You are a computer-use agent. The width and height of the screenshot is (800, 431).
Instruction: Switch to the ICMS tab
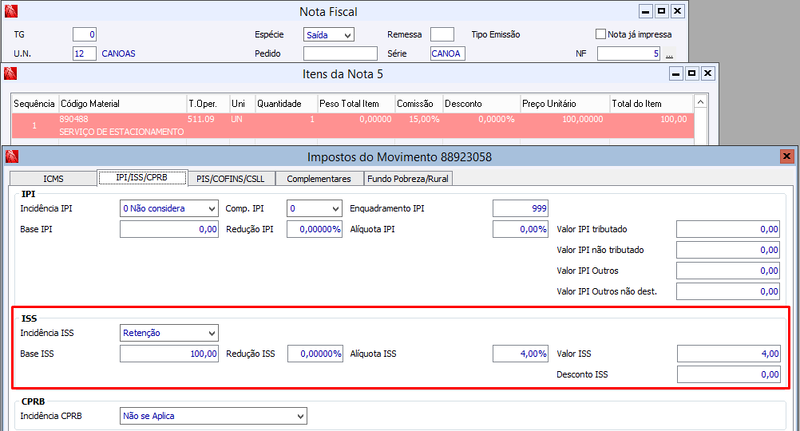53,179
